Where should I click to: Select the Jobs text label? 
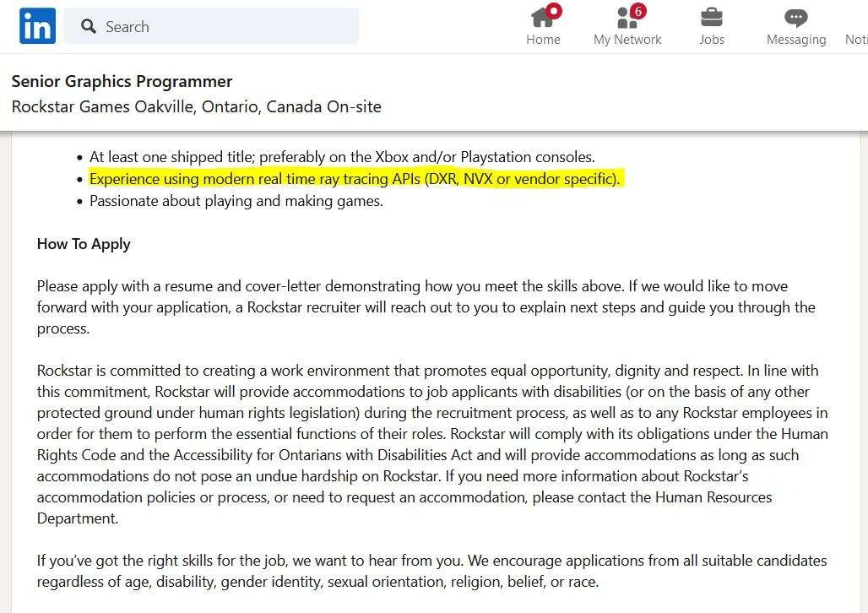(711, 40)
